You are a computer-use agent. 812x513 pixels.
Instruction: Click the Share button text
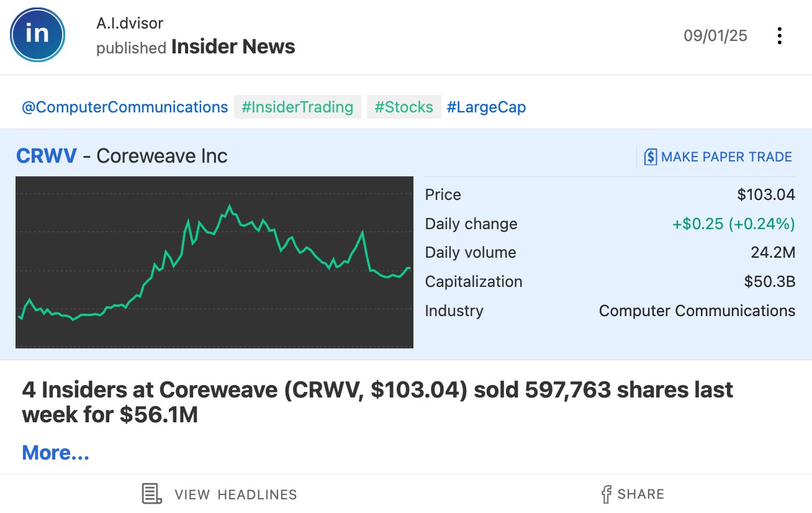(x=641, y=494)
